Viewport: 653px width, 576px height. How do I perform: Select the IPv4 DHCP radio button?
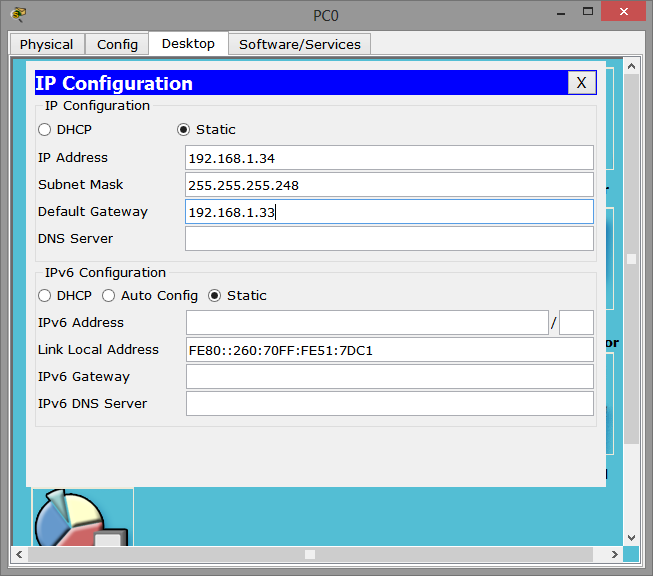click(x=45, y=130)
